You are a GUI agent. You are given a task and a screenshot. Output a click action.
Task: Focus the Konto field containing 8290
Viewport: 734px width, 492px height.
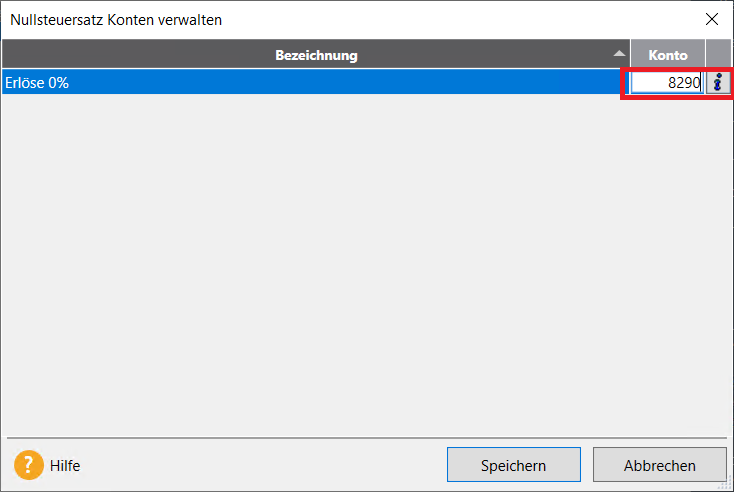[x=667, y=82]
